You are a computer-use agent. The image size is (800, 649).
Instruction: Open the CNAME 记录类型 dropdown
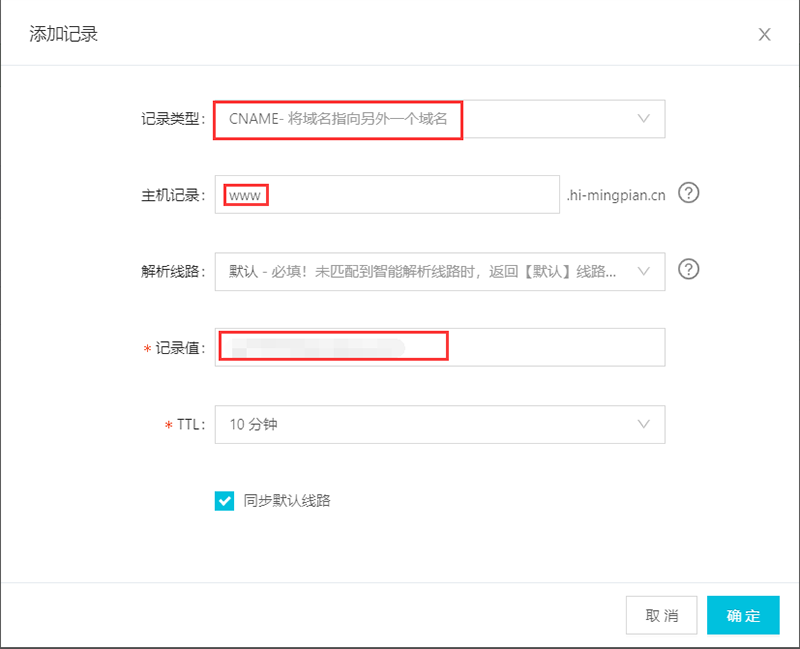pos(440,118)
